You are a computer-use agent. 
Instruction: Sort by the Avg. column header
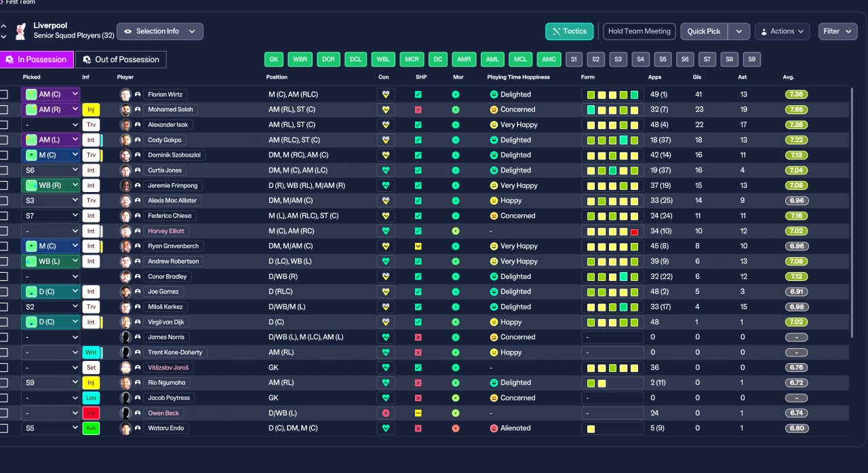(x=788, y=77)
